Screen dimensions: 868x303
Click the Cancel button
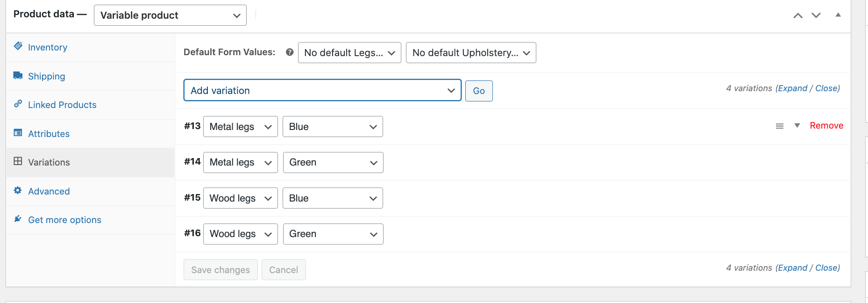pyautogui.click(x=284, y=270)
